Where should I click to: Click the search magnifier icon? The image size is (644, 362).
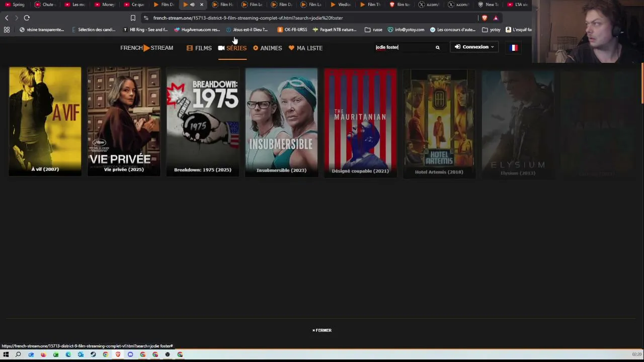pos(438,47)
